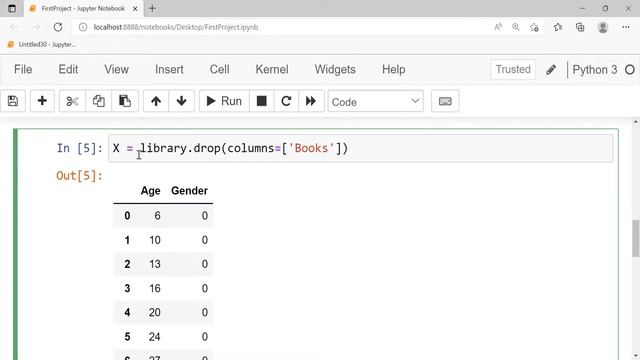Click Age value 10 in row 1
The image size is (640, 360).
[155, 240]
